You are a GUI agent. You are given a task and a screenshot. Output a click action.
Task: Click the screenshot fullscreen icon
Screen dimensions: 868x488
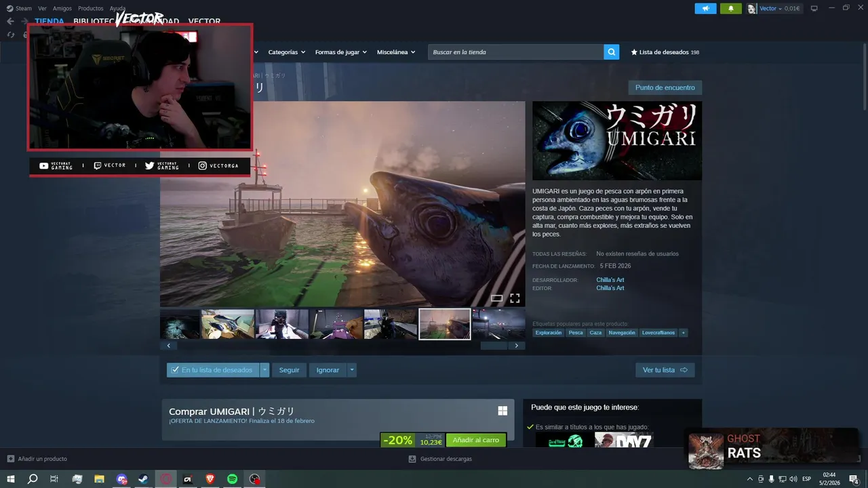(x=515, y=298)
